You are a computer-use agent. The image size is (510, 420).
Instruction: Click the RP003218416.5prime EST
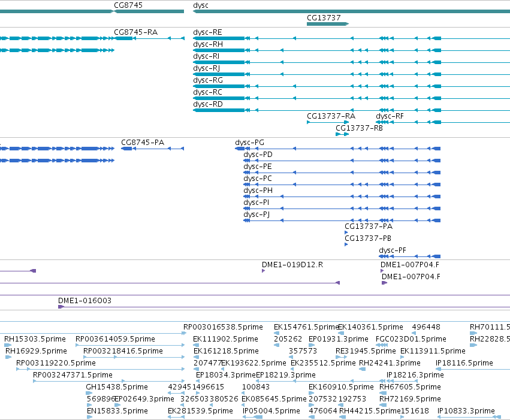pos(123,351)
